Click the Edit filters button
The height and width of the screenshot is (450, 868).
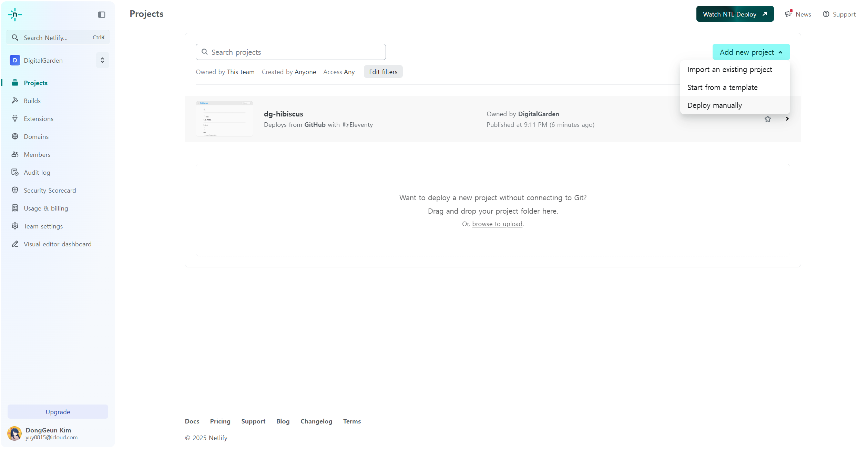(x=383, y=72)
